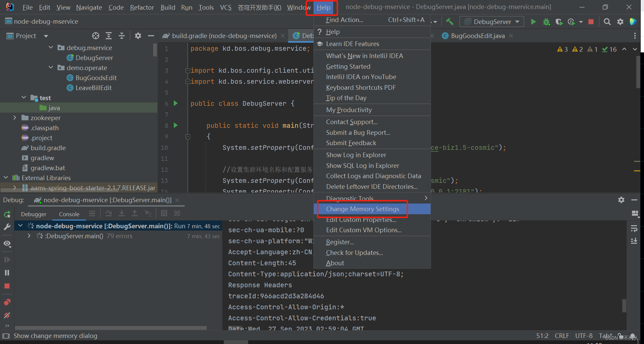Image resolution: width=644 pixels, height=344 pixels.
Task: Select Change Memory Settings menu item
Action: click(362, 209)
